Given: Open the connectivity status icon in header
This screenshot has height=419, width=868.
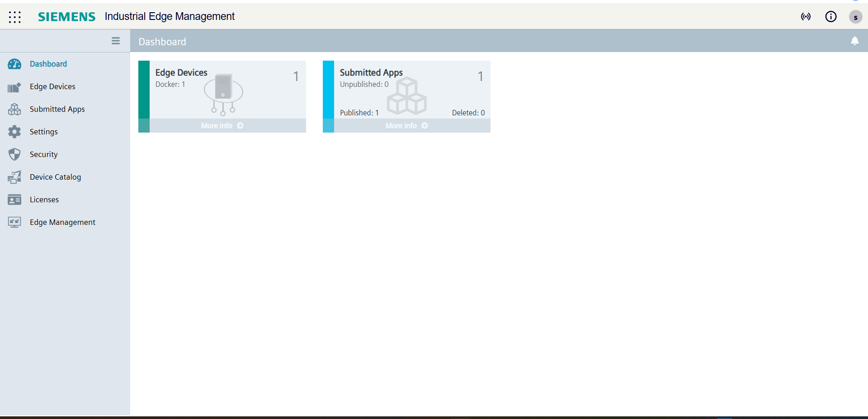Looking at the screenshot, I should (x=806, y=17).
